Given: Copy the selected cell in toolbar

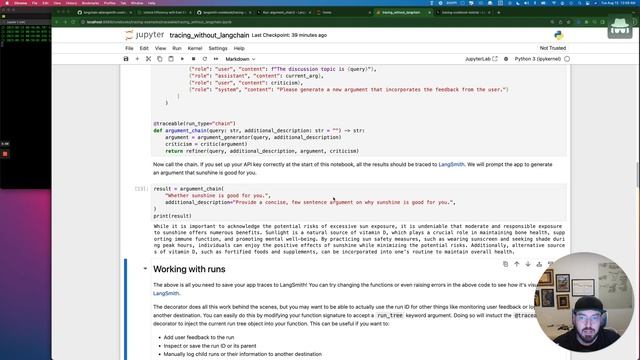Looking at the screenshot, I should click(x=160, y=59).
